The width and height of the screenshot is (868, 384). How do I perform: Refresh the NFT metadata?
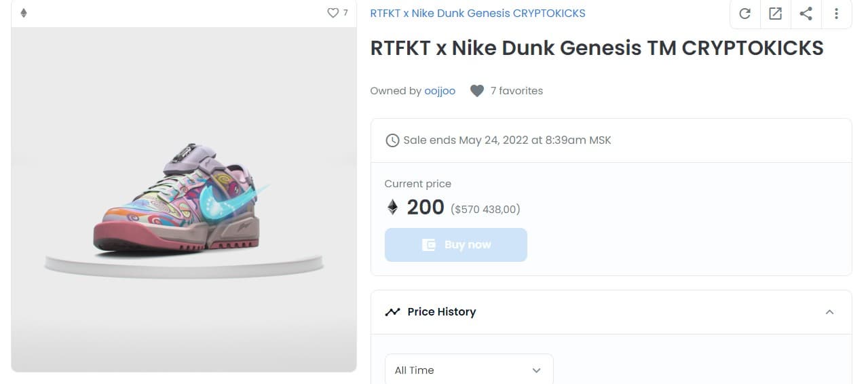(x=744, y=14)
